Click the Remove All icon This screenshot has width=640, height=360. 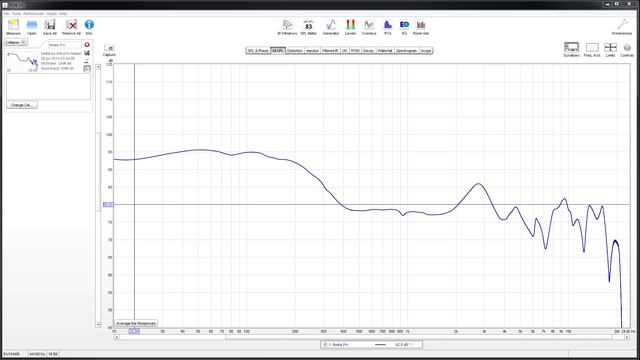point(71,25)
